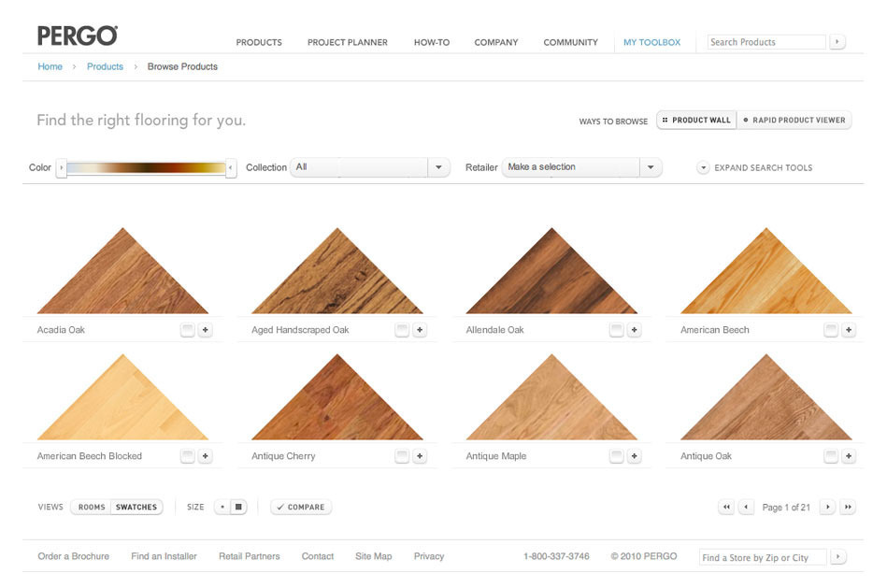Add American Beech Blocked with plus icon
This screenshot has height=588, width=887.
point(206,456)
